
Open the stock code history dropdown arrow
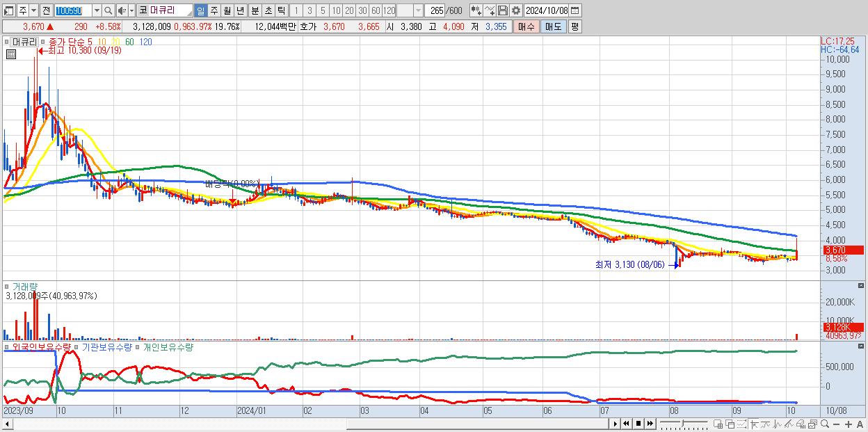click(97, 10)
